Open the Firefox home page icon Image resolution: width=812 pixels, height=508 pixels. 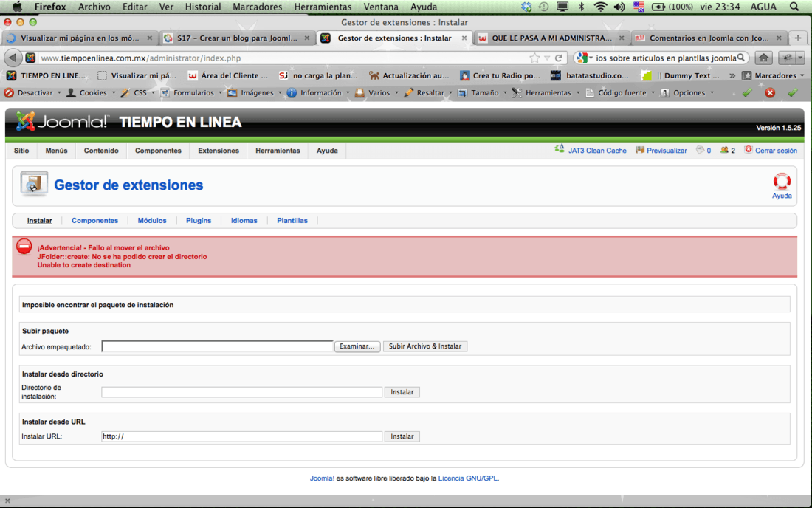764,58
